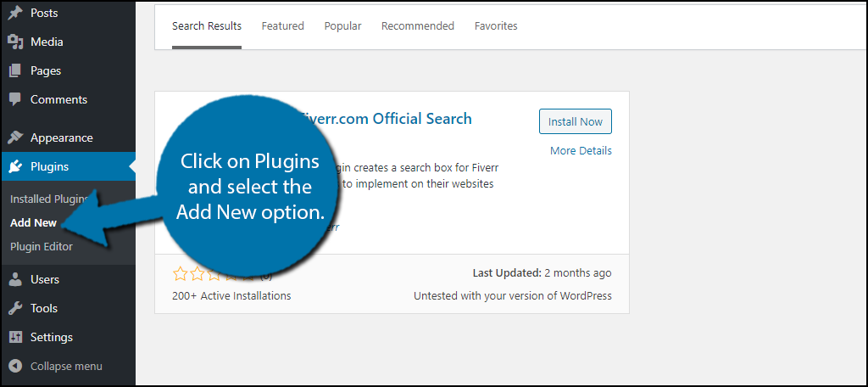Click the Plugins plug icon

[15, 166]
